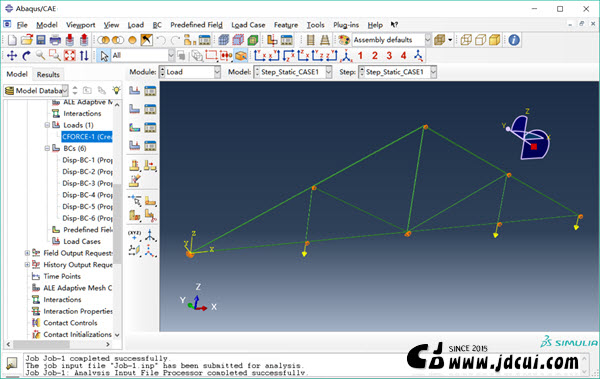
Task: Apply custom view 4
Action: pos(404,56)
